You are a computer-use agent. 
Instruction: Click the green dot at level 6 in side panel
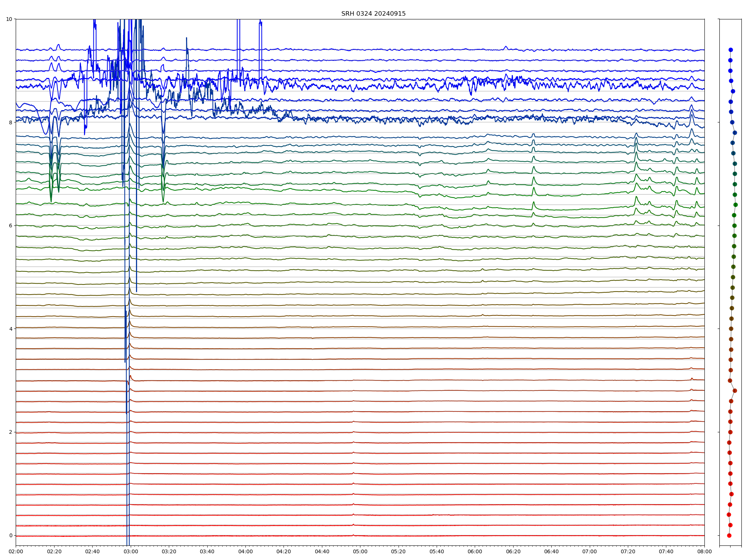pyautogui.click(x=734, y=225)
